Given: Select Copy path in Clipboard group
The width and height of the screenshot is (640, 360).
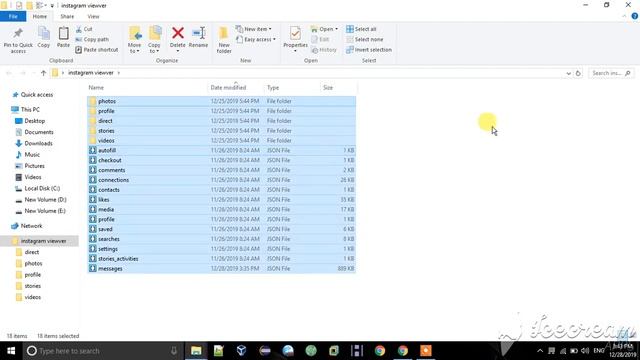Looking at the screenshot, I should [x=92, y=40].
